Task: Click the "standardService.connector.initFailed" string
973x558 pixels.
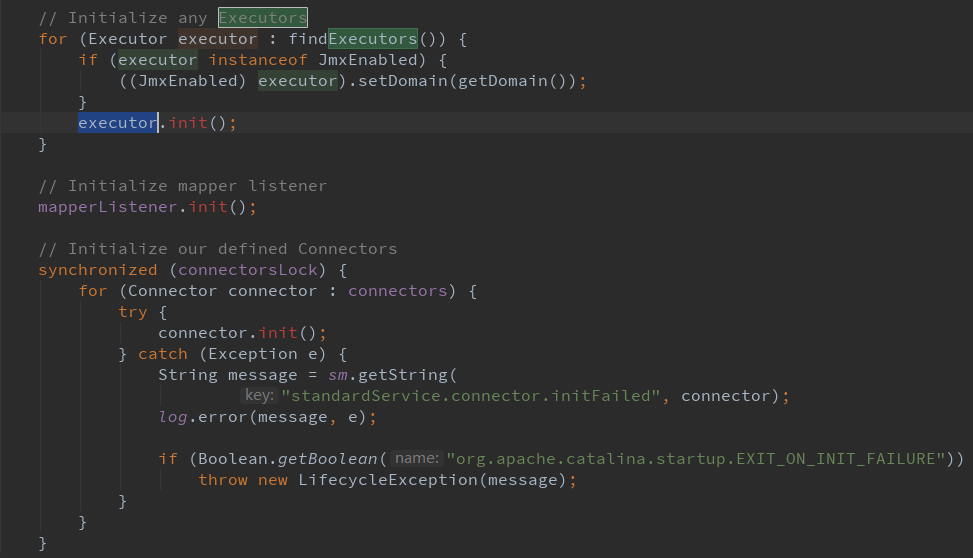Action: point(470,395)
